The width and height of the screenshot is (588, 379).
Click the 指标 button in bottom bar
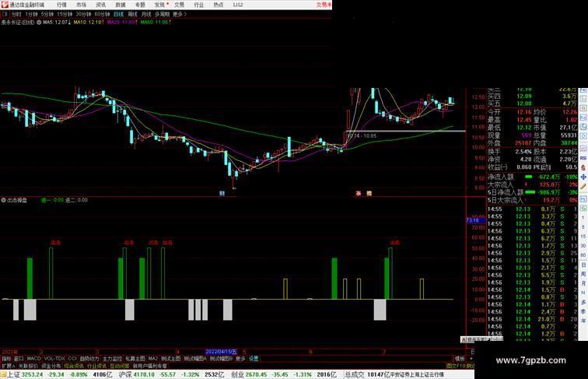tap(6, 359)
